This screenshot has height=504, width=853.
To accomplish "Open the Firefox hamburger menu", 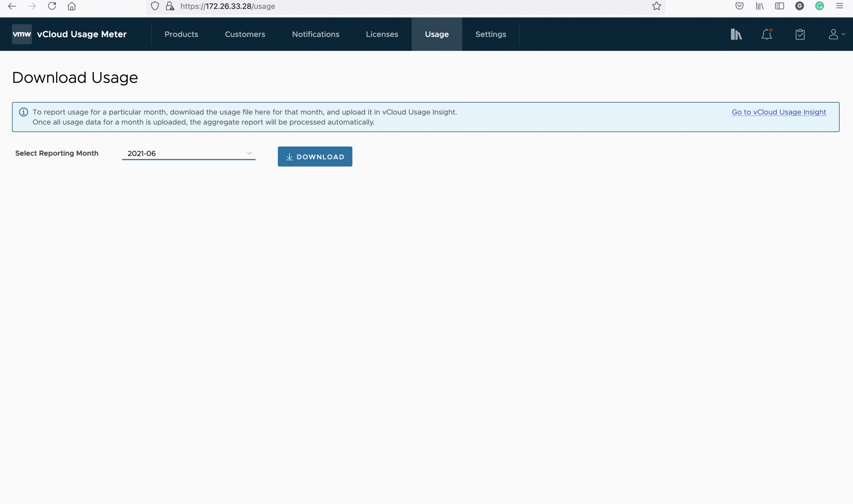I will point(839,6).
